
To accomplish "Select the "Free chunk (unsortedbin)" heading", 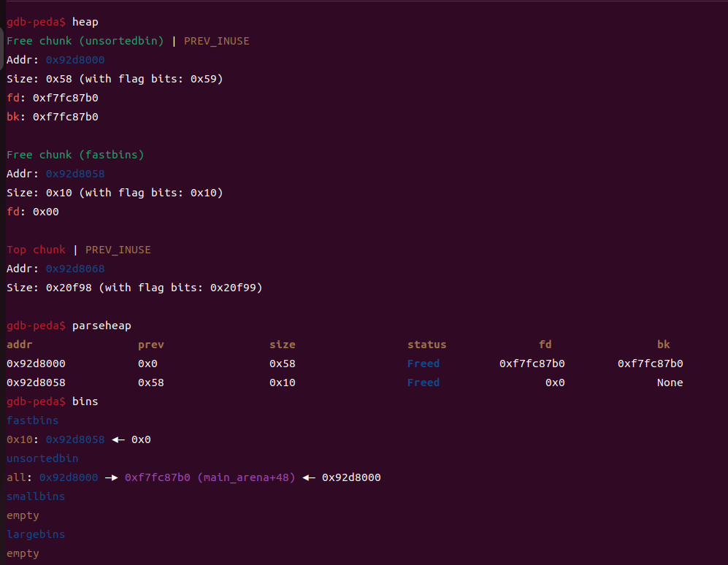I will [85, 41].
